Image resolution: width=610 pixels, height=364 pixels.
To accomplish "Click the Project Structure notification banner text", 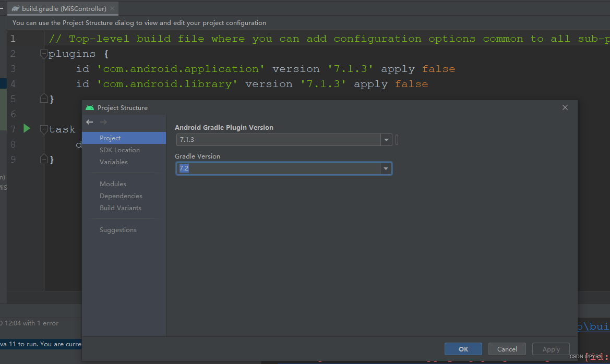I will 139,23.
